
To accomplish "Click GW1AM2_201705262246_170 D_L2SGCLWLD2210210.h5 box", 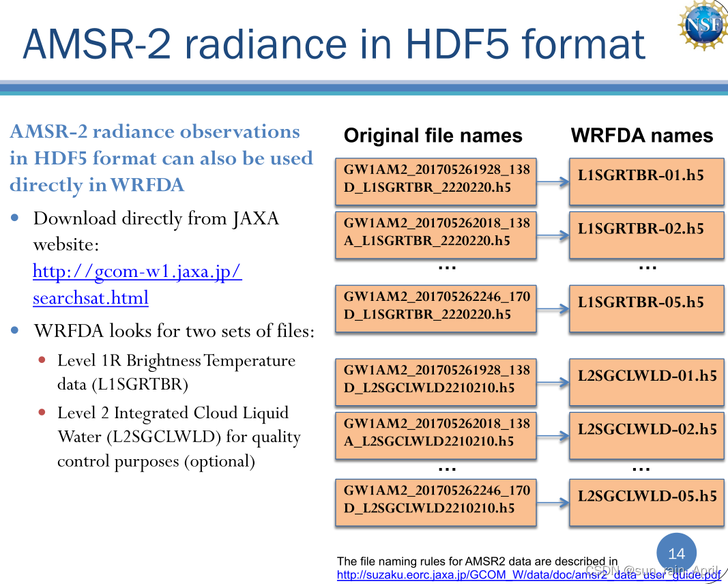I will (436, 503).
